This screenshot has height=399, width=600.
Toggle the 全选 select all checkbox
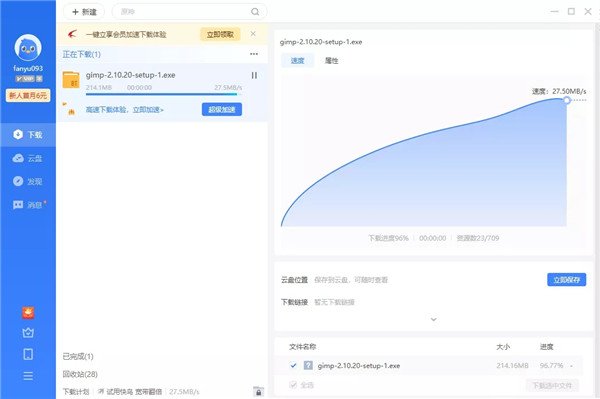pyautogui.click(x=293, y=385)
